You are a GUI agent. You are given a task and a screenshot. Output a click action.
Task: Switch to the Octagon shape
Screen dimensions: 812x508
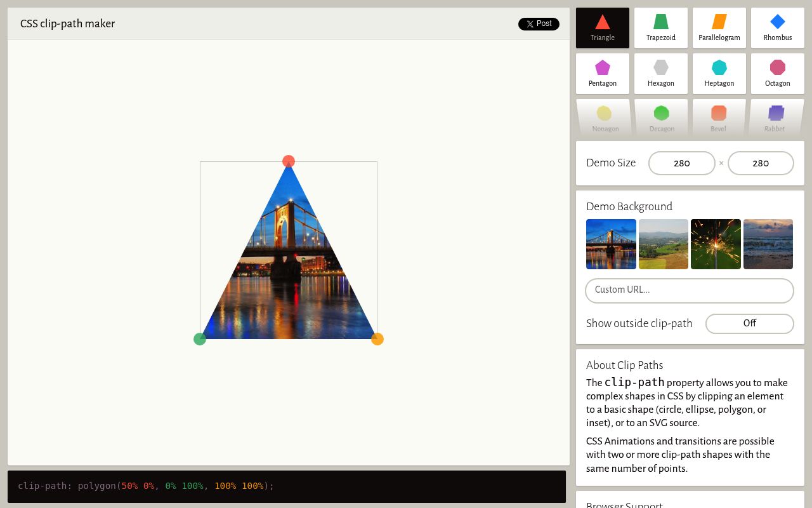[777, 74]
